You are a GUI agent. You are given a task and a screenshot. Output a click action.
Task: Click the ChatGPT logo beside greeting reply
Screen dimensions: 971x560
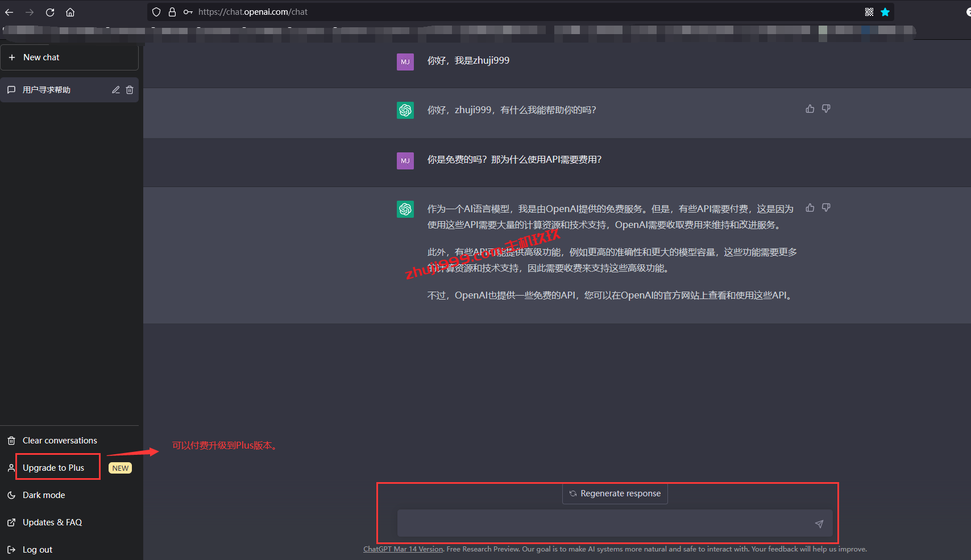tap(405, 110)
